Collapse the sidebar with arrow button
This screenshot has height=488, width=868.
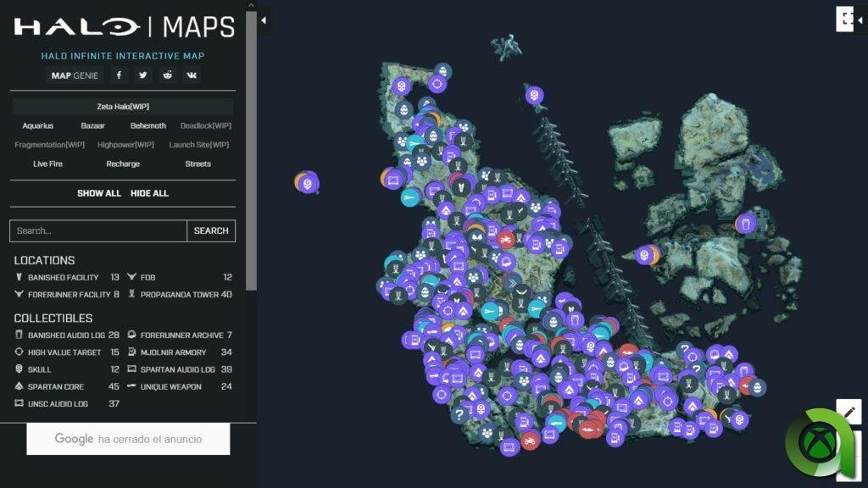264,19
